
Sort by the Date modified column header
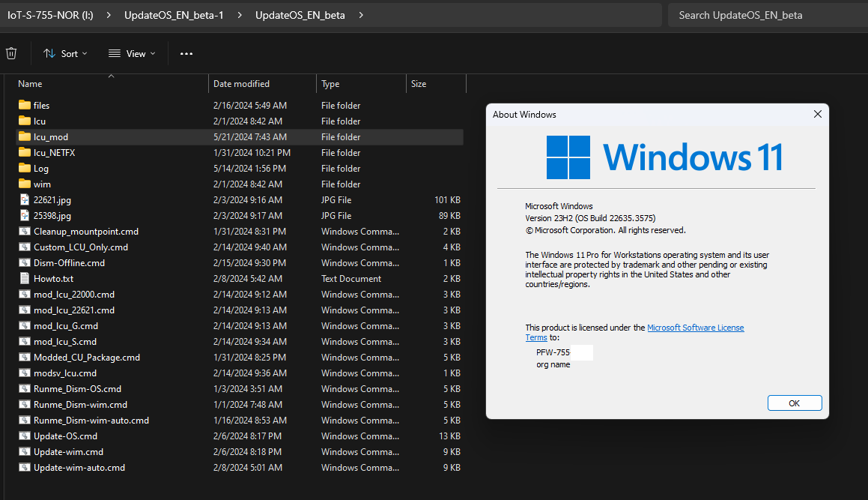[241, 84]
